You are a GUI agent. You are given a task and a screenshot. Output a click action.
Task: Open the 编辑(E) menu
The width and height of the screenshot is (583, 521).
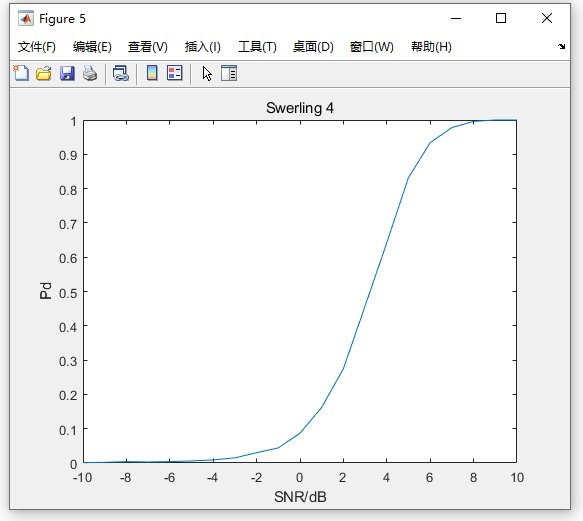pyautogui.click(x=92, y=47)
